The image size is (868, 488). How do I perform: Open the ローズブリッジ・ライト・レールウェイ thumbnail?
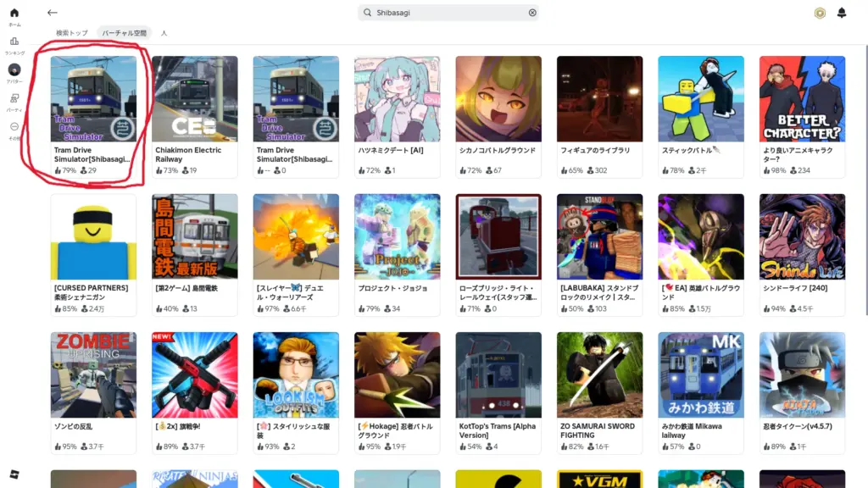[498, 237]
